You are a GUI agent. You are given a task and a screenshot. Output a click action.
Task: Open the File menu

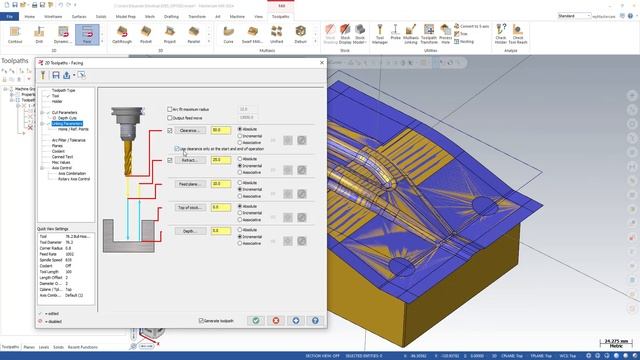coord(9,17)
